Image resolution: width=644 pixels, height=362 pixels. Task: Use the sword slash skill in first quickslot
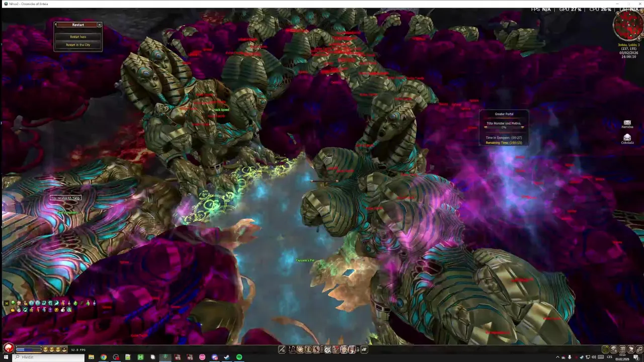282,349
